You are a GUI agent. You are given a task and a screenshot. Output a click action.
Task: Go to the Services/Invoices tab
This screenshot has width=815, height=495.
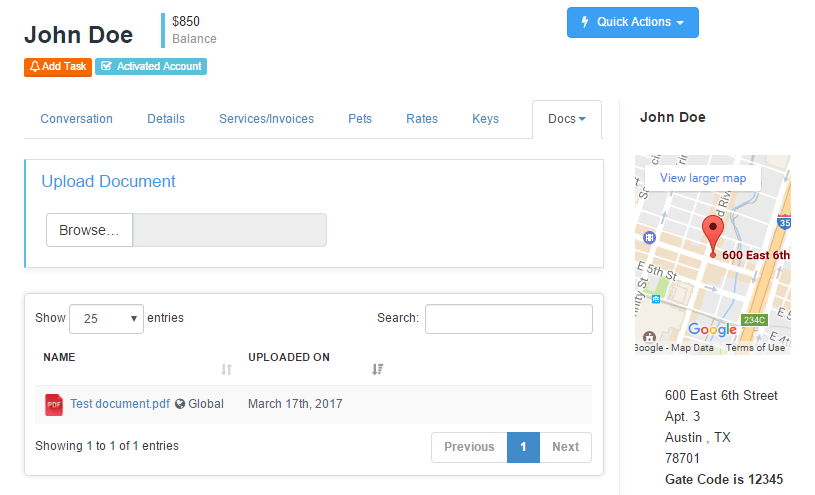[x=266, y=119]
